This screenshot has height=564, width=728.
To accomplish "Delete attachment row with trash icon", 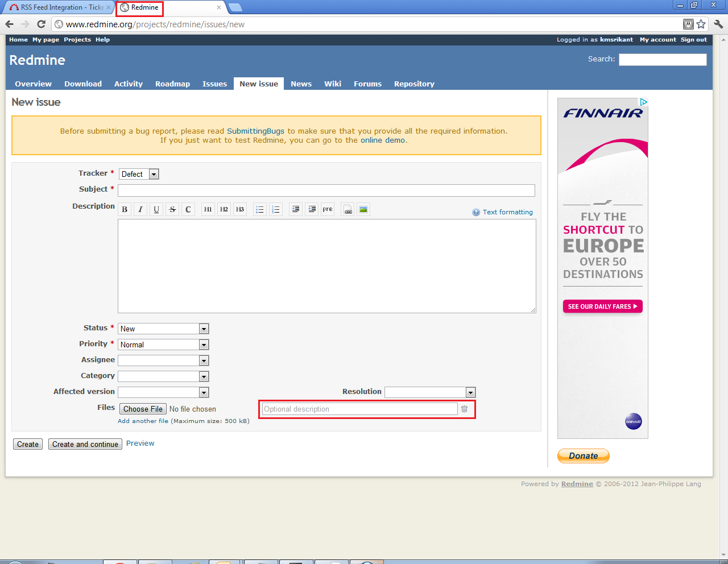I will pyautogui.click(x=464, y=409).
